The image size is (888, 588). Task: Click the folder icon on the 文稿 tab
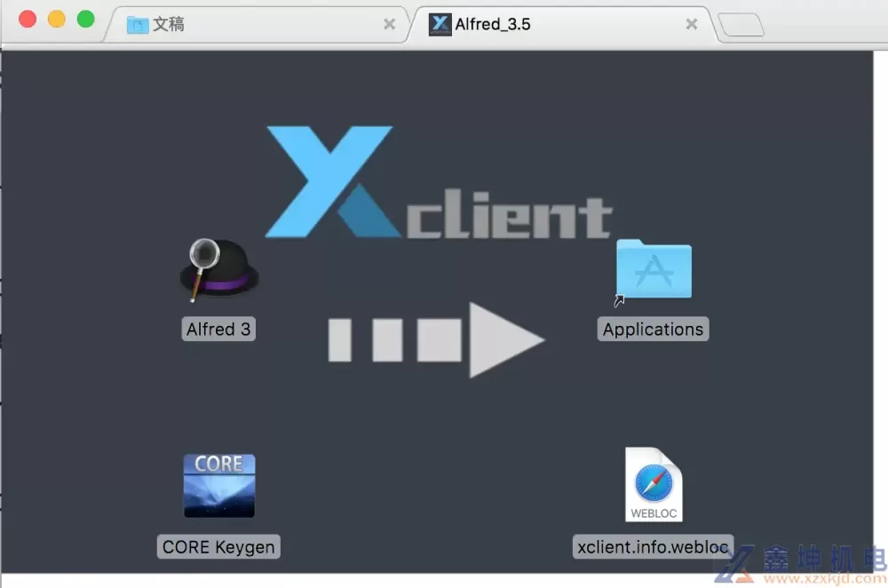138,25
